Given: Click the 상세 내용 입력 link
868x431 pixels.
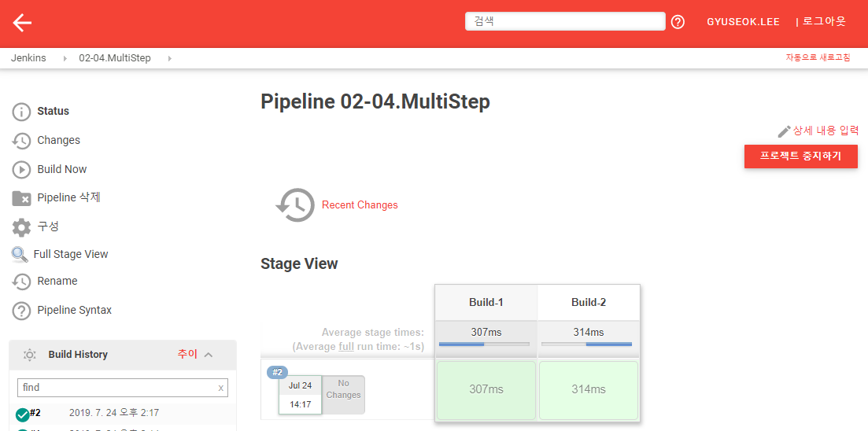Looking at the screenshot, I should 825,131.
